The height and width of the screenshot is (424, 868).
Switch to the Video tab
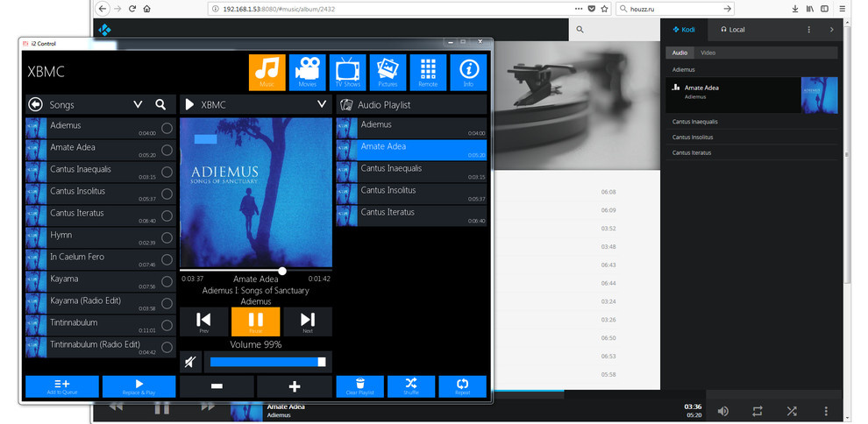(x=708, y=53)
